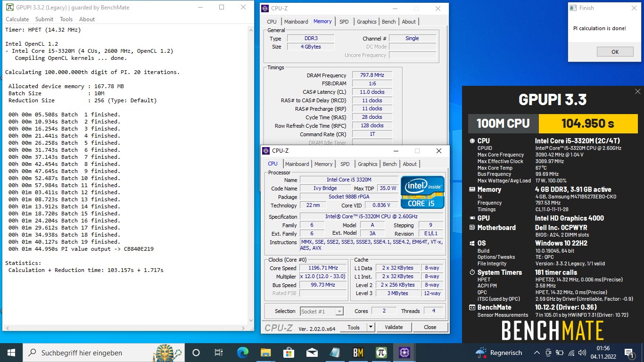Open Microsoft Store from the taskbar
The width and height of the screenshot is (644, 362).
[x=289, y=352]
